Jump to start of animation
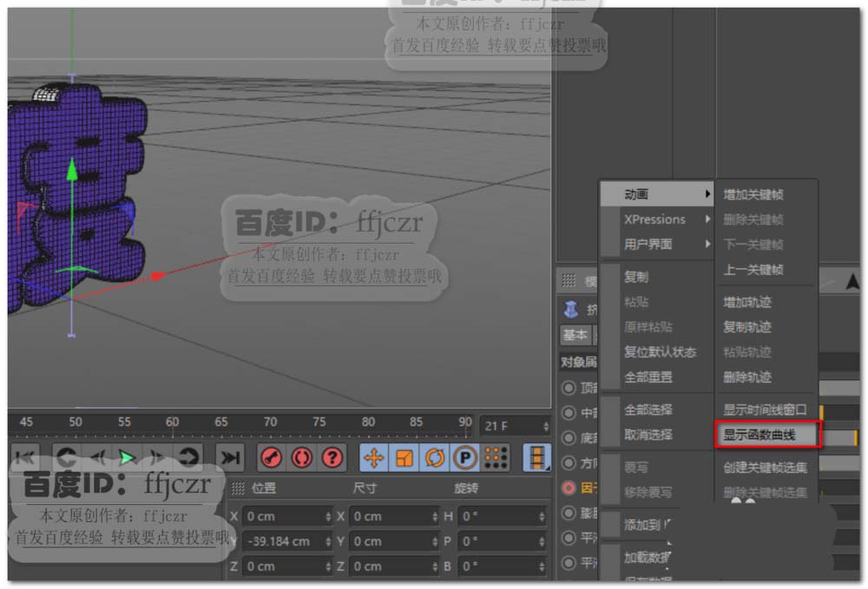The height and width of the screenshot is (589, 868). pos(25,457)
